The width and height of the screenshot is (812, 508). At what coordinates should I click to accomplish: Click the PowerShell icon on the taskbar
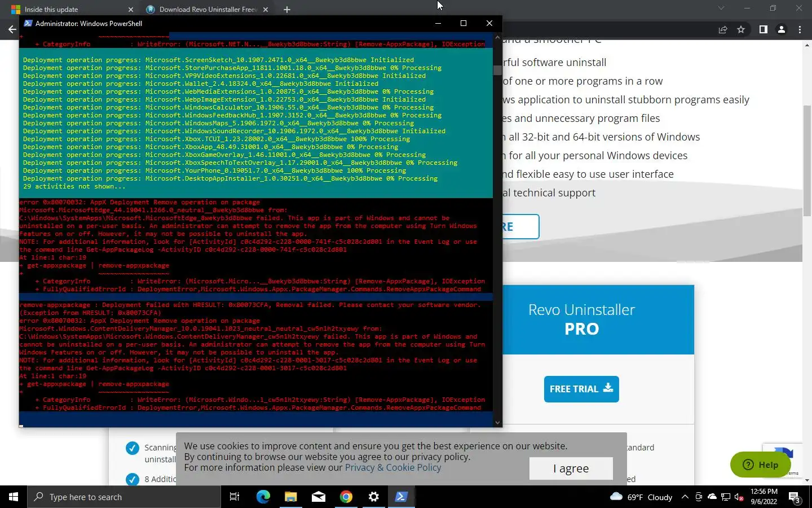tap(401, 497)
